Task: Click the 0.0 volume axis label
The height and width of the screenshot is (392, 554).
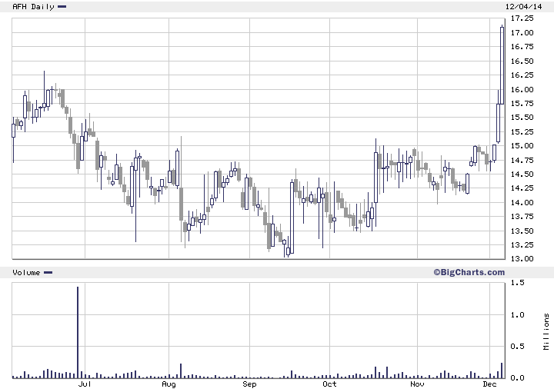Action: click(x=517, y=378)
